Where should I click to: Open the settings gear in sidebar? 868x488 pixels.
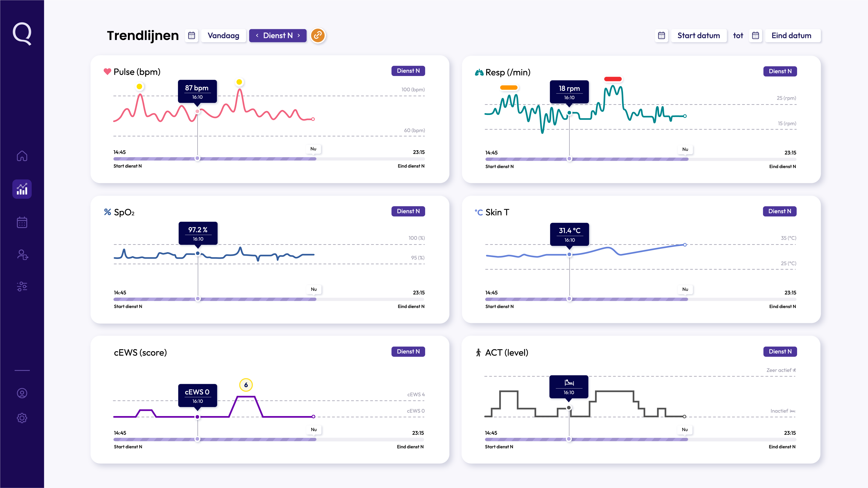pyautogui.click(x=22, y=418)
